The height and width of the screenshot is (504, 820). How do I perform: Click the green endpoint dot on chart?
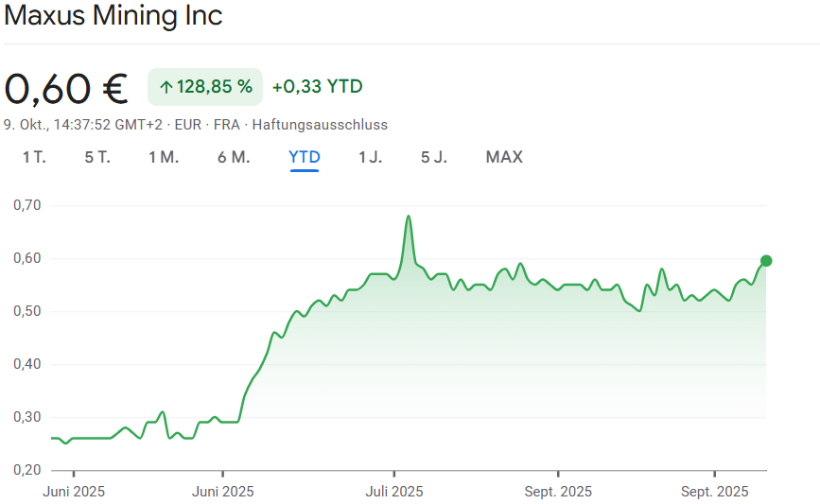point(766,261)
